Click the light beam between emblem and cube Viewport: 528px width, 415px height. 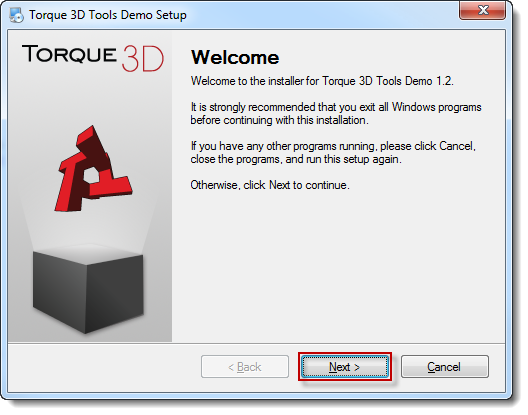[88, 231]
